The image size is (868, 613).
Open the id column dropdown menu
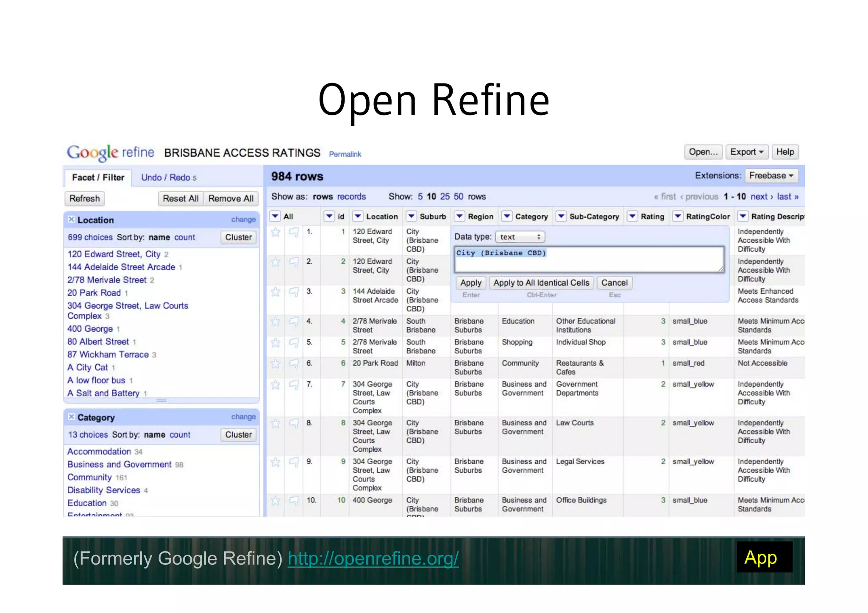point(329,216)
